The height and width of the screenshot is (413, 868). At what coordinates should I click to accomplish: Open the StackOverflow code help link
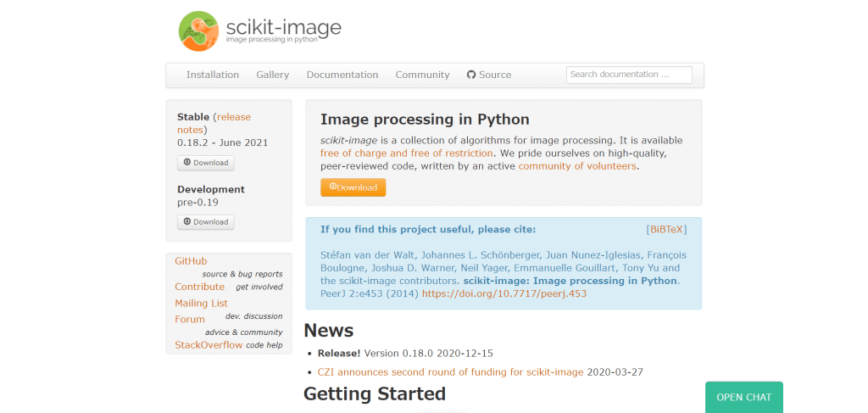[x=209, y=345]
